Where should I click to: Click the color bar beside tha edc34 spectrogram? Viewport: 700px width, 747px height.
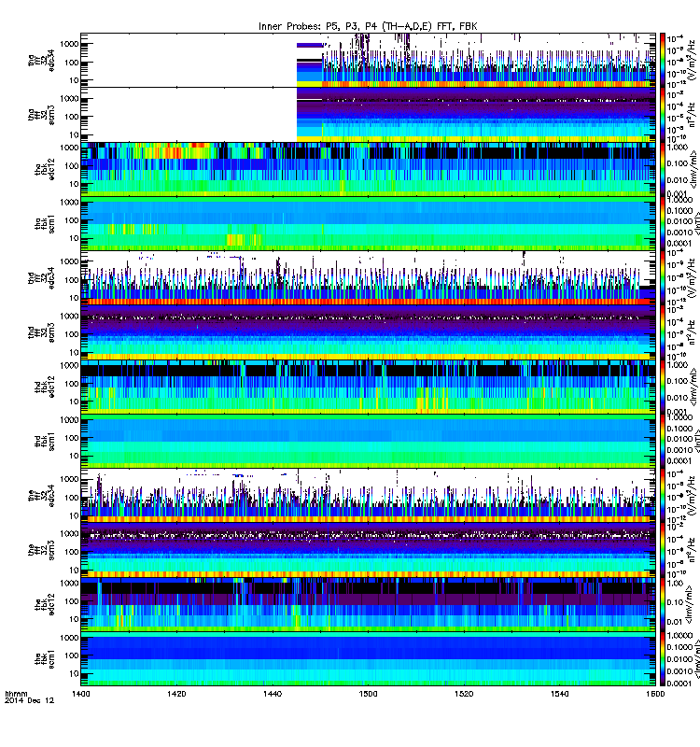[x=663, y=60]
